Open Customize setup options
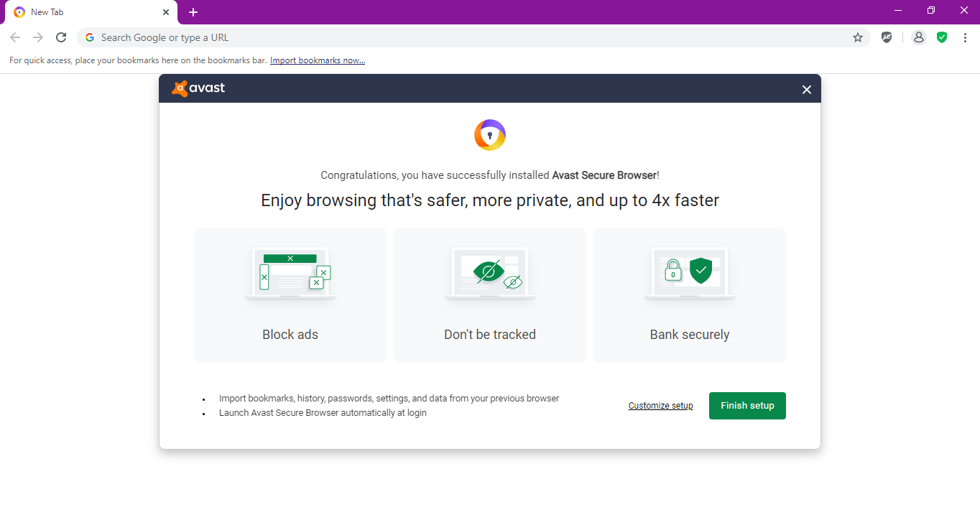The height and width of the screenshot is (520, 980). [660, 405]
